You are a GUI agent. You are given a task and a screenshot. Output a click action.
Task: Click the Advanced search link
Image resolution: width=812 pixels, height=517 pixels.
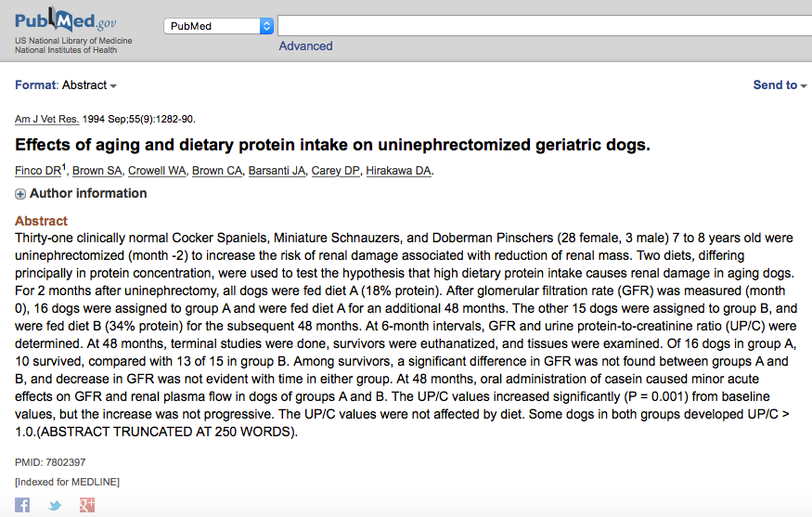305,45
